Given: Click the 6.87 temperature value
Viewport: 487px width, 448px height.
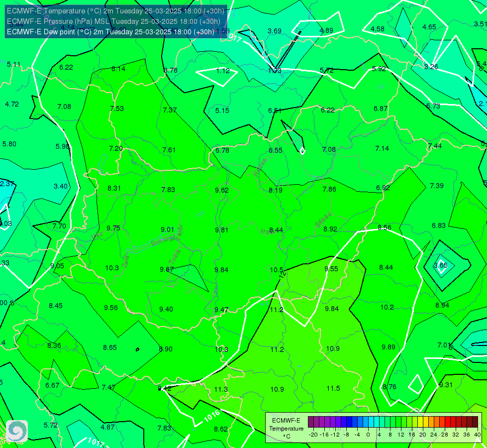Looking at the screenshot, I should pos(381,109).
